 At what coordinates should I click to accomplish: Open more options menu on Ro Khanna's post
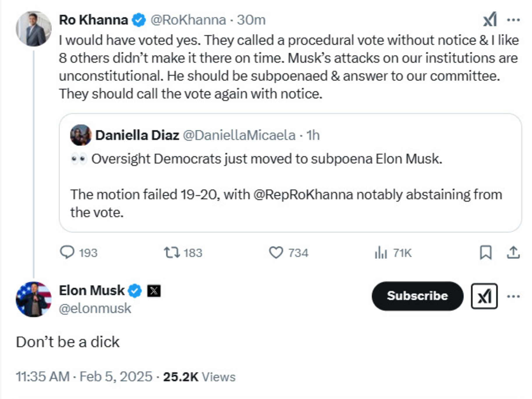(x=513, y=20)
